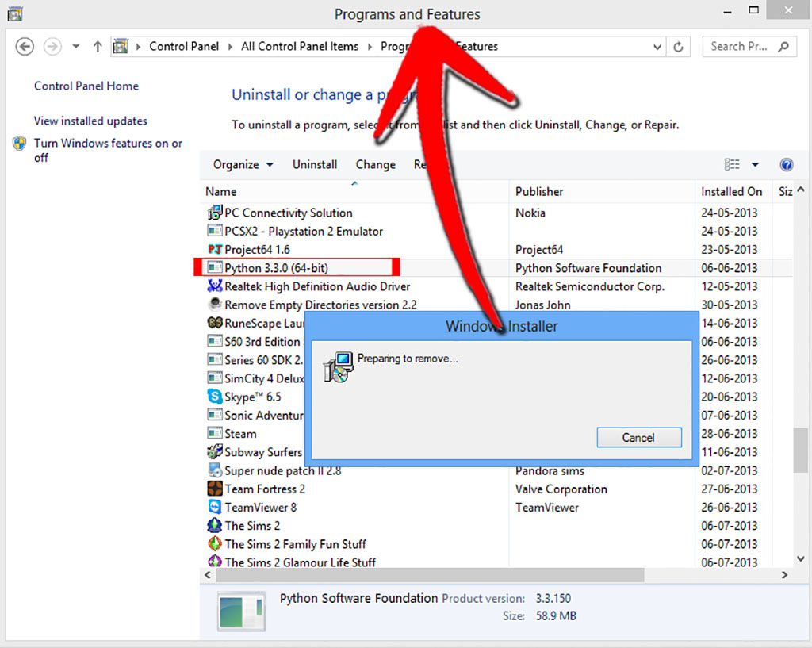Open Control Panel Home link
This screenshot has height=648, width=812.
tap(86, 86)
